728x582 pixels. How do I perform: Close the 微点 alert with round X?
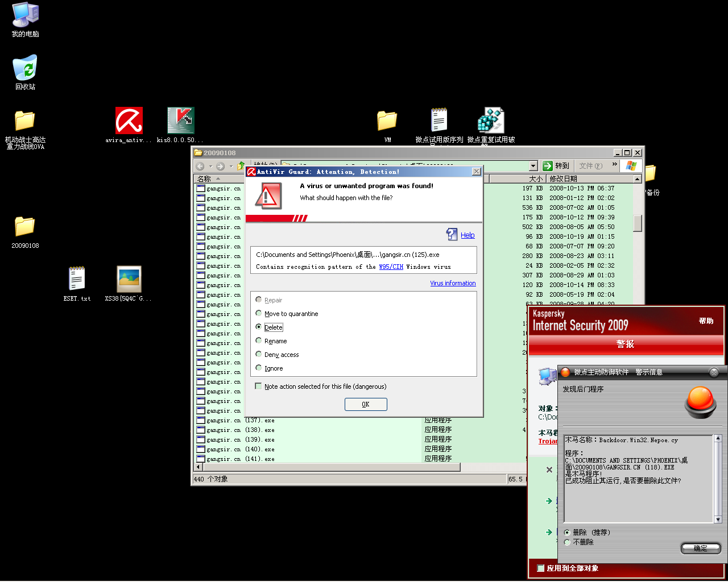coord(714,372)
